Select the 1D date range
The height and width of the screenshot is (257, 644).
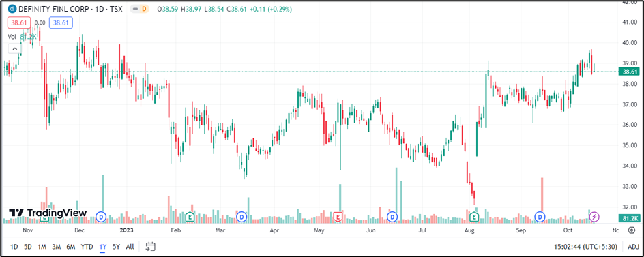click(14, 247)
